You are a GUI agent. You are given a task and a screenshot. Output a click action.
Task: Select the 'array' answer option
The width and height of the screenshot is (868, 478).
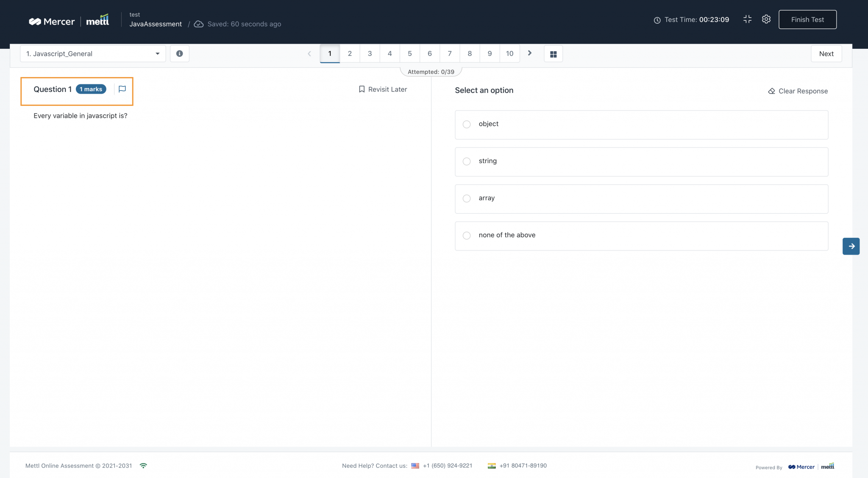click(467, 198)
